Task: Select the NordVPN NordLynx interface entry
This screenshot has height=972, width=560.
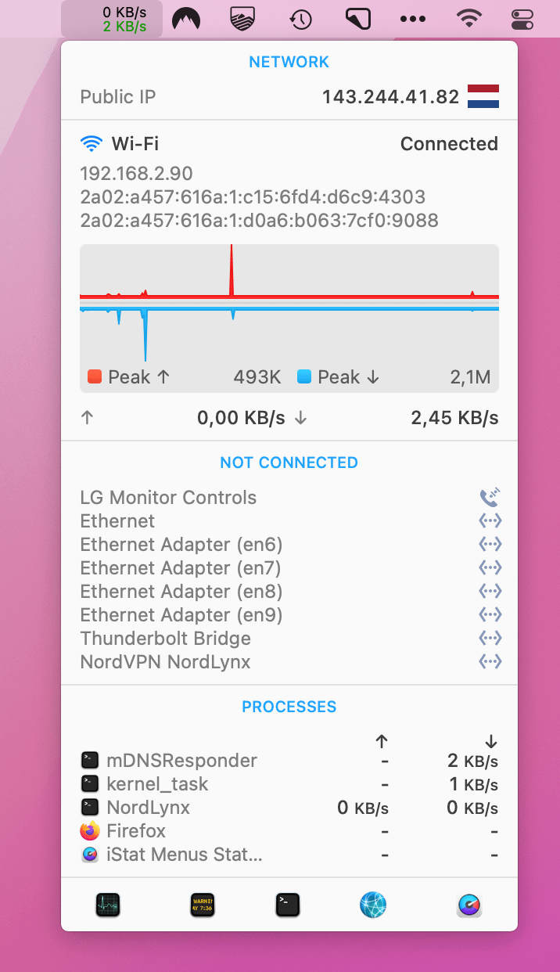Action: [166, 662]
